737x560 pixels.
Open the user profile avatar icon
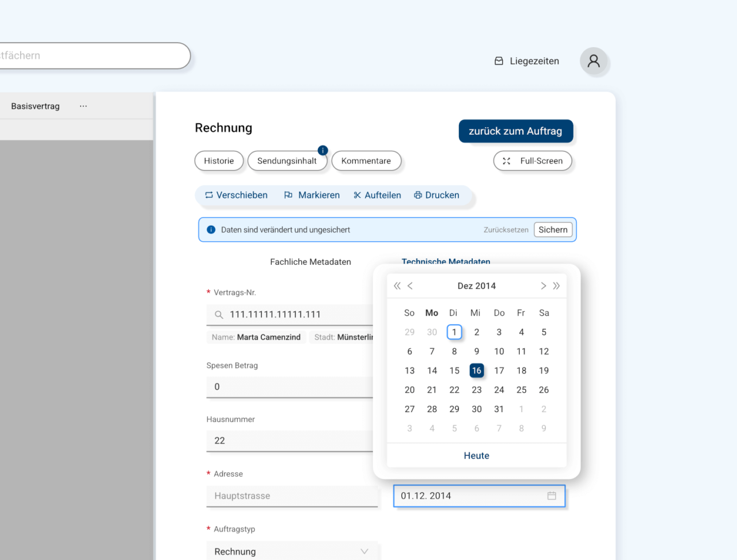coord(594,61)
